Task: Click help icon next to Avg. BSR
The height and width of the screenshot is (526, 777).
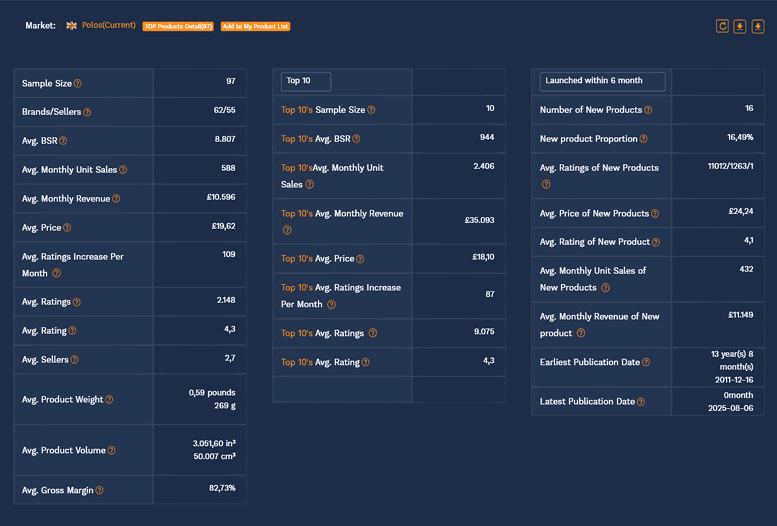Action: (63, 141)
